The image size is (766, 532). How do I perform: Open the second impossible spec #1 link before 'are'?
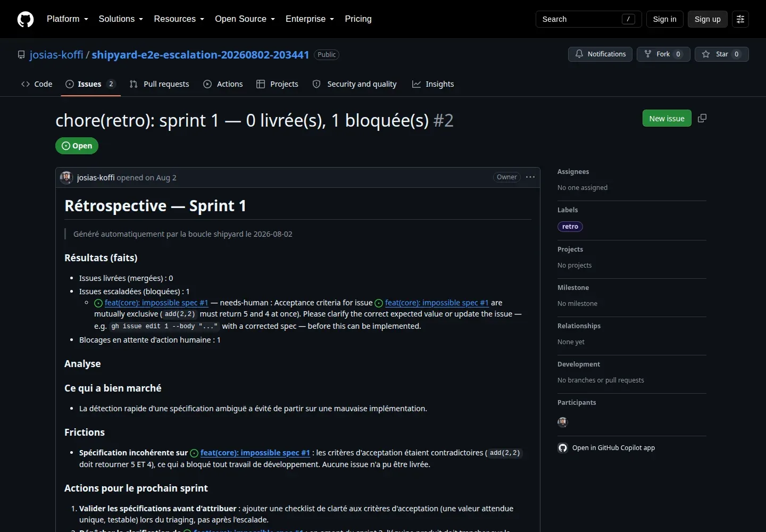[x=437, y=303]
